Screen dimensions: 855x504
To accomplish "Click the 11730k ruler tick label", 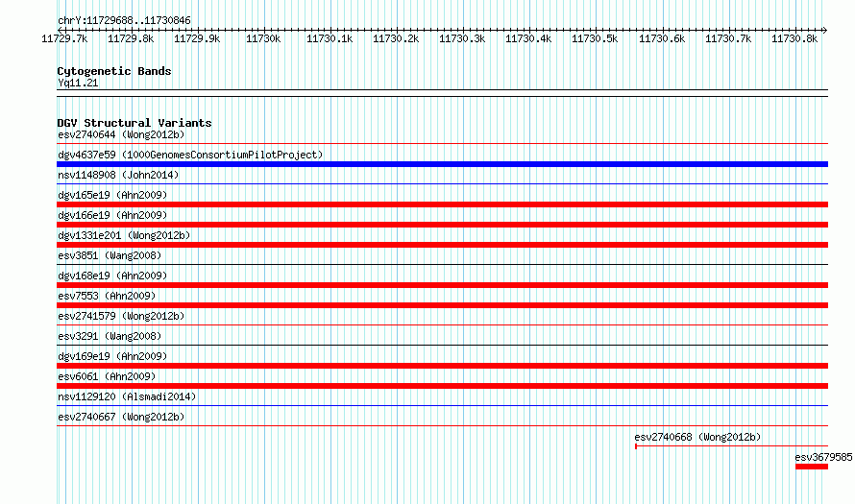I will pos(263,38).
